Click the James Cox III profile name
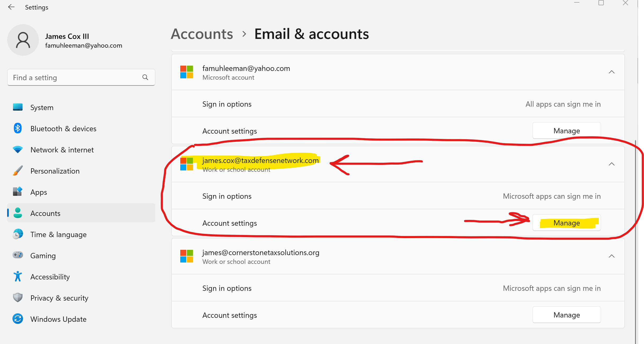 tap(67, 36)
